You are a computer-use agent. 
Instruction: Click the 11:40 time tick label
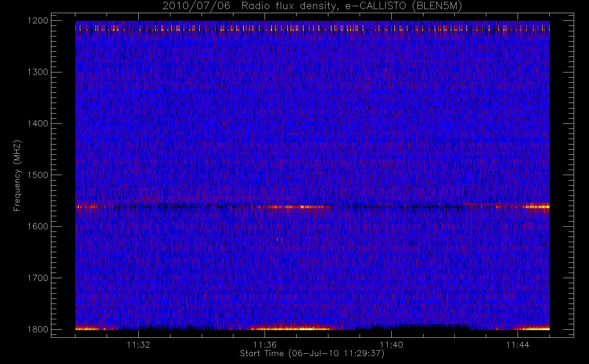[391, 345]
